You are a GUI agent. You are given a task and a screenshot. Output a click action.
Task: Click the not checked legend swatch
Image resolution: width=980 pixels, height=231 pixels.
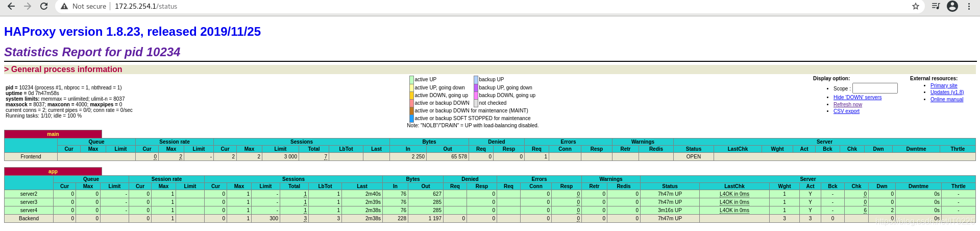point(476,103)
